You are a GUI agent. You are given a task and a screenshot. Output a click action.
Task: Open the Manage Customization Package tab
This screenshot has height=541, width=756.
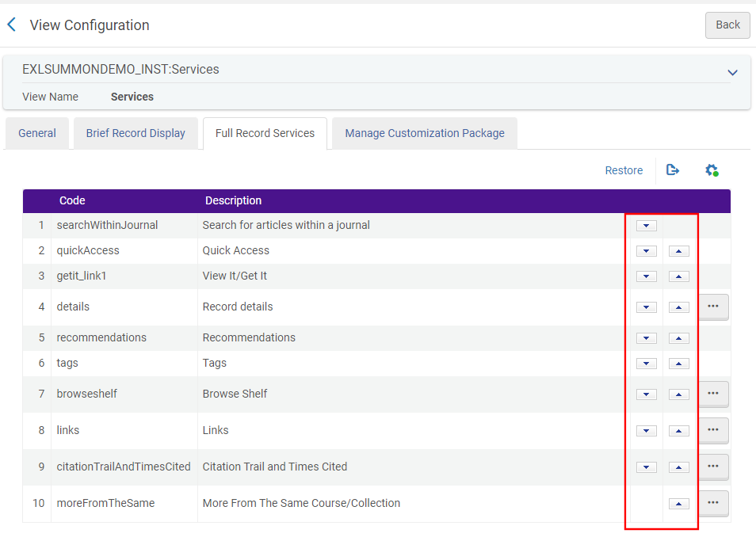425,133
